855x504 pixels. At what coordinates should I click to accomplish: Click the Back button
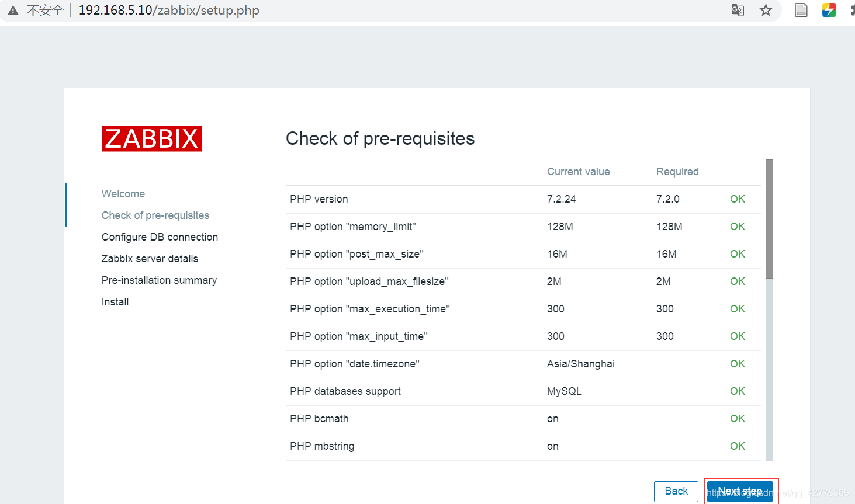tap(676, 491)
